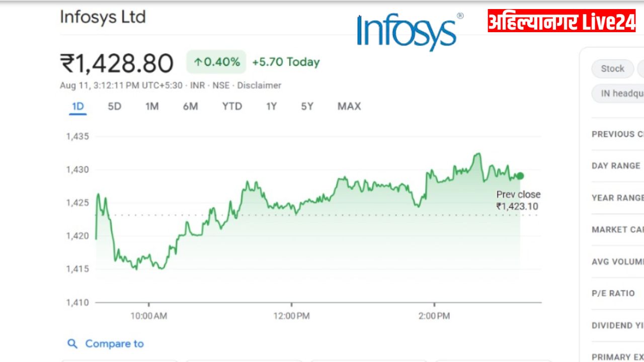Viewport: 644px width, 362px height.
Task: View the 5Y chart range
Action: [307, 106]
